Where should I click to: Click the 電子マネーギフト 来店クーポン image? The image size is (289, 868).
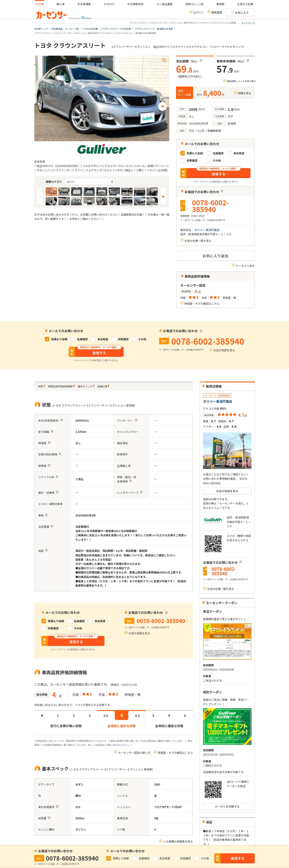pos(227,641)
